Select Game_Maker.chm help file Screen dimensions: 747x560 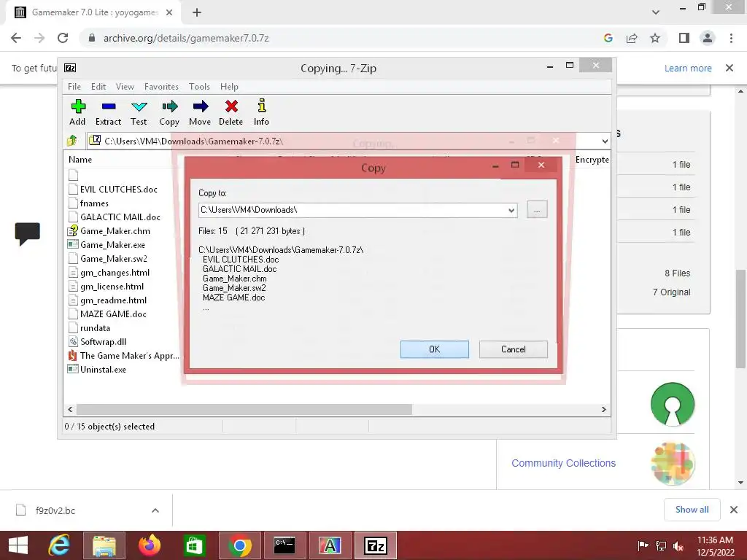pos(109,231)
